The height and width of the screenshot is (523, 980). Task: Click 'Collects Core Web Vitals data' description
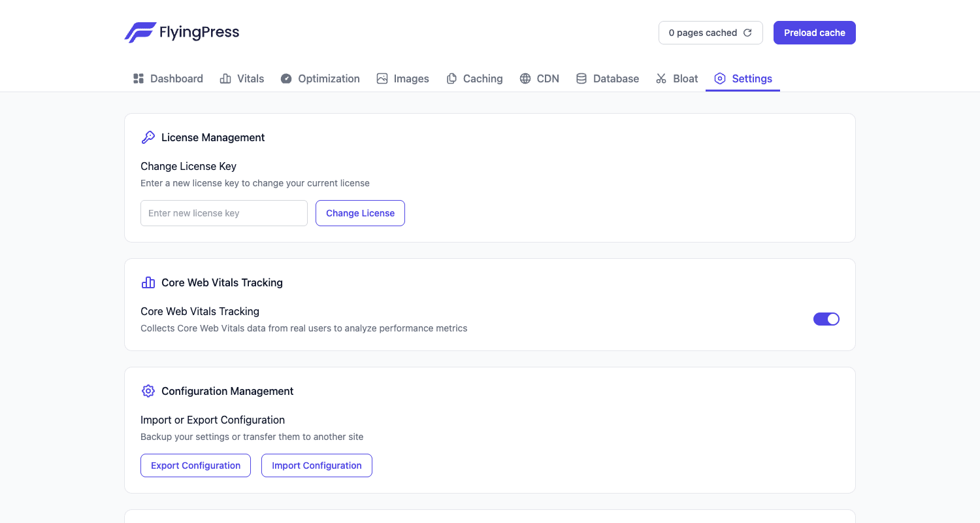pos(304,328)
